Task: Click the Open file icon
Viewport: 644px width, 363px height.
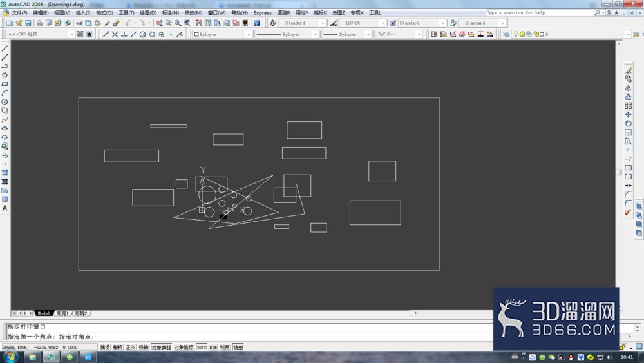Action: 19,23
